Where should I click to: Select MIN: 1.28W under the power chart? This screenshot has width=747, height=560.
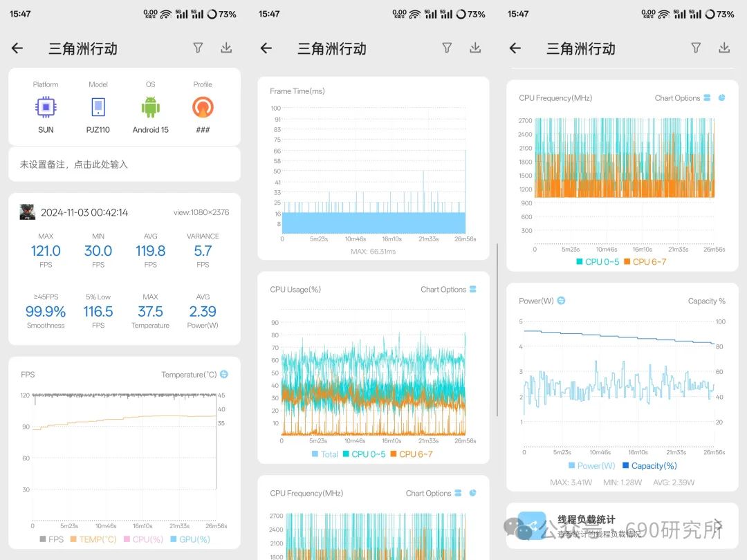click(622, 482)
